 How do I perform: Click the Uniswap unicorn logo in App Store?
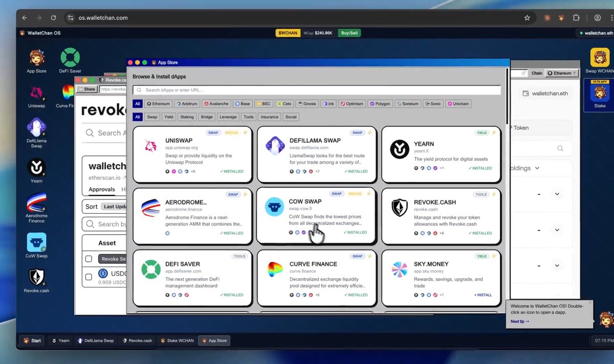(x=150, y=147)
